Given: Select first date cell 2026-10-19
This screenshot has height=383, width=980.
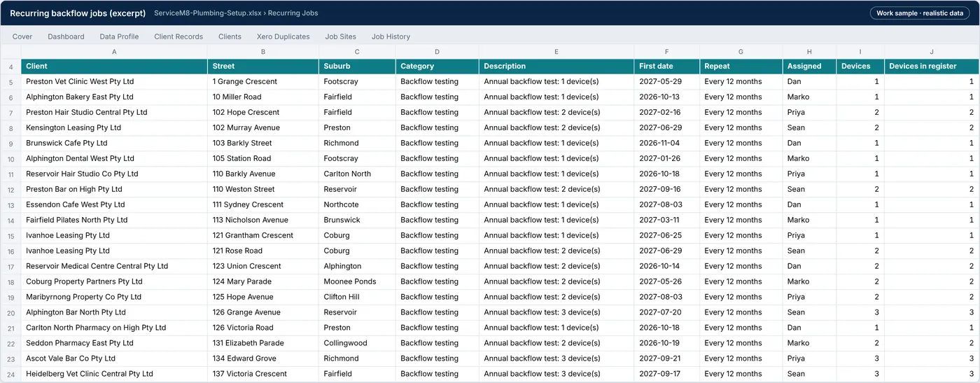Looking at the screenshot, I should pos(667,344).
